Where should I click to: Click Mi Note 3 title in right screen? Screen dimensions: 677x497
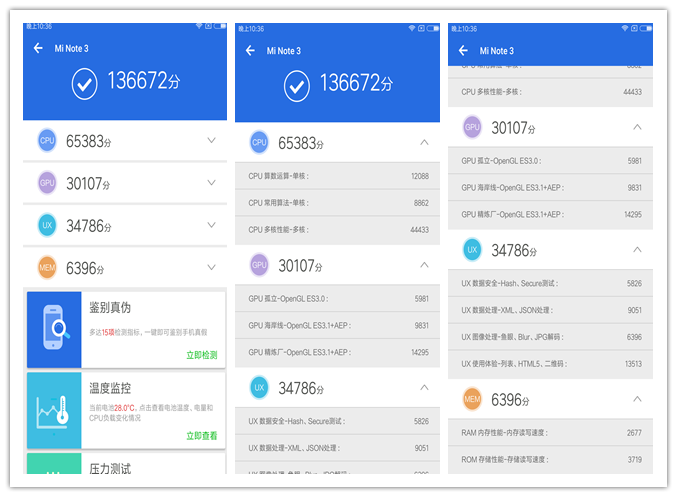(x=497, y=51)
